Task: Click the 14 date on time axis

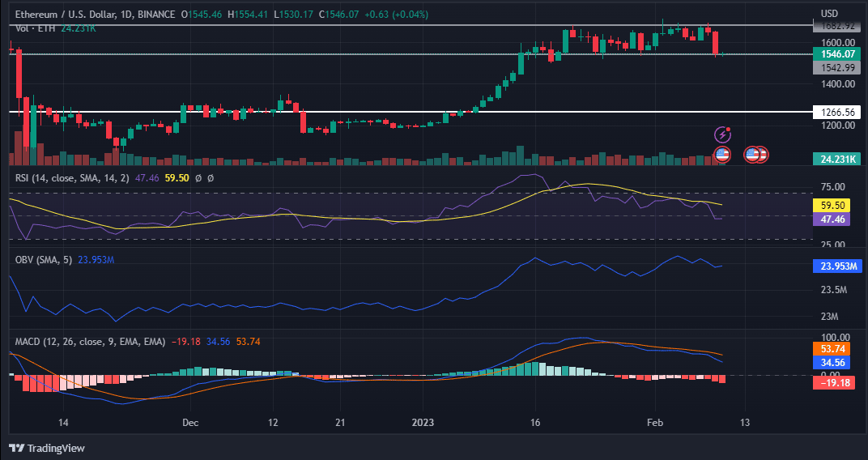Action: coord(63,423)
